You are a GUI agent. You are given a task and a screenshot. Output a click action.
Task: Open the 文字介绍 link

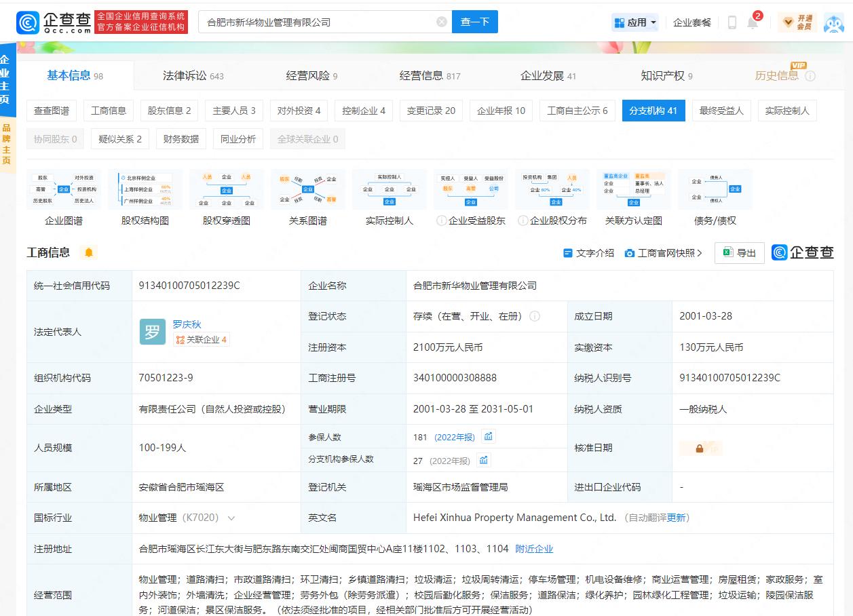point(588,252)
